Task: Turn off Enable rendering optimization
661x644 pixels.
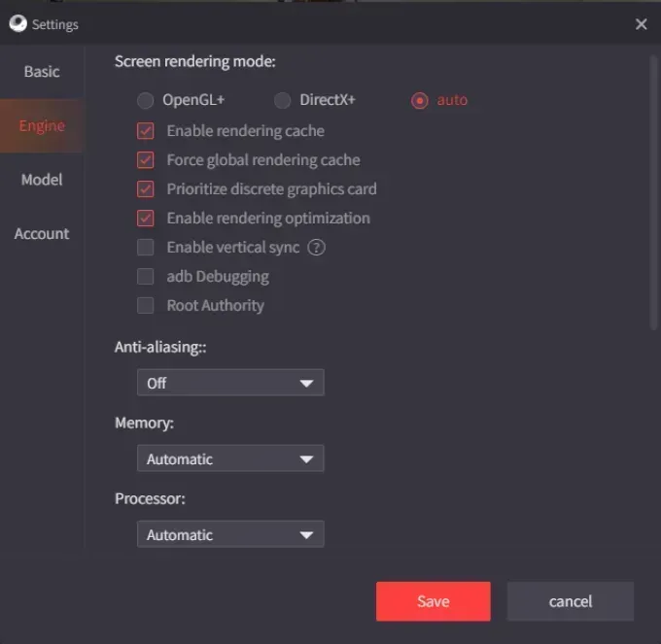Action: (x=146, y=219)
